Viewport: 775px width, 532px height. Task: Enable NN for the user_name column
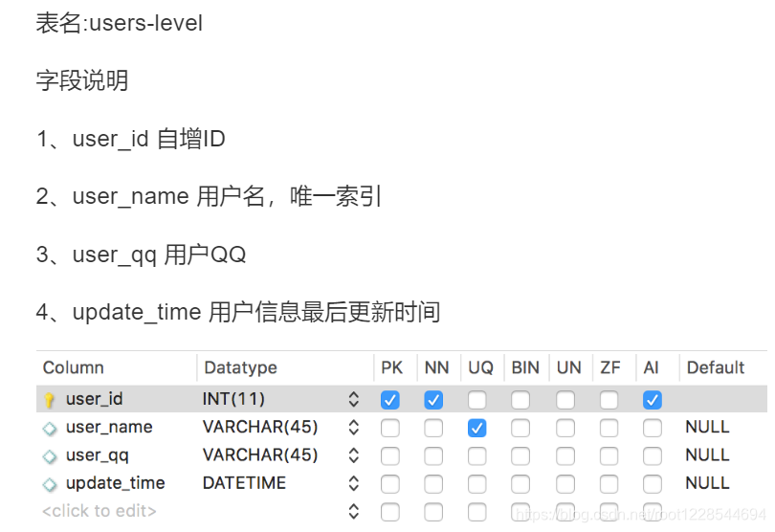pyautogui.click(x=433, y=428)
